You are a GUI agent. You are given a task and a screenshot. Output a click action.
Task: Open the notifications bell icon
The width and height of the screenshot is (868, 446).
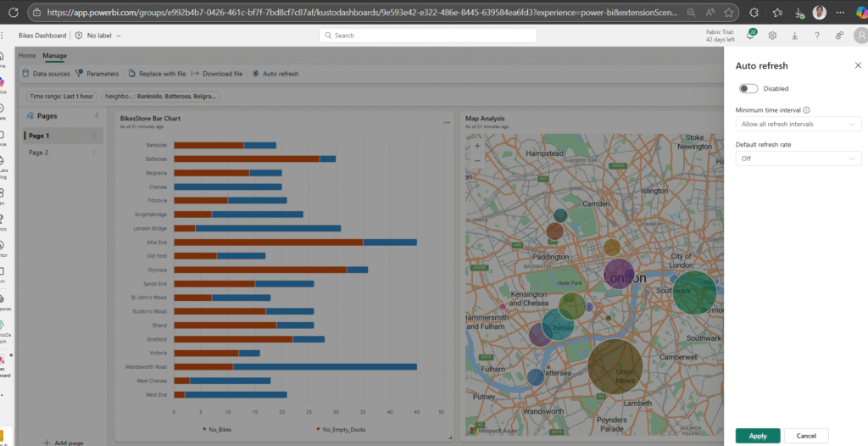[x=752, y=35]
